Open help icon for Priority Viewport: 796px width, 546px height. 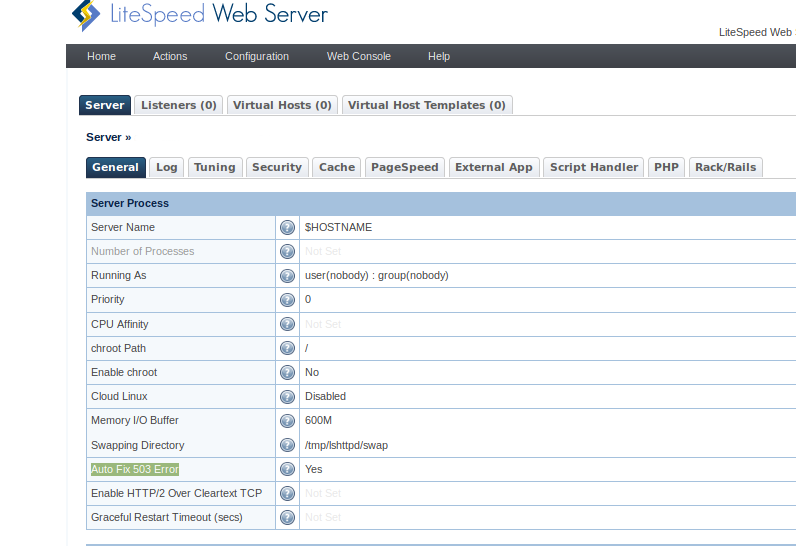click(287, 300)
